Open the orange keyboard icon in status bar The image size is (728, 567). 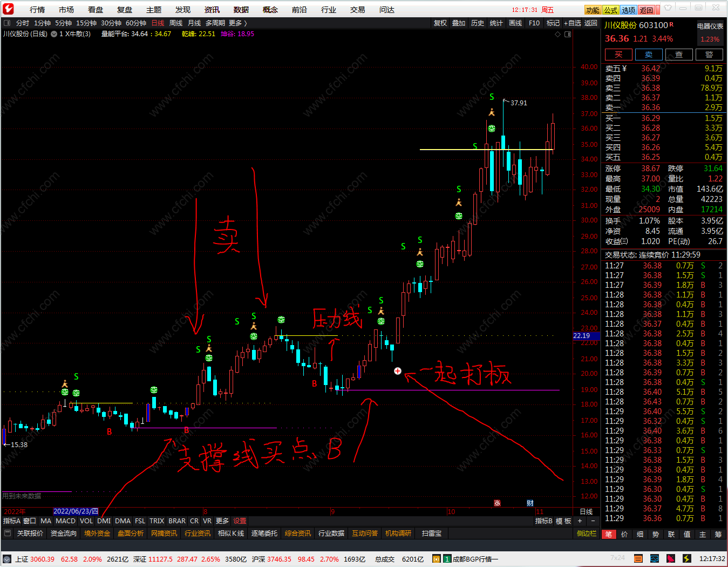point(638,558)
